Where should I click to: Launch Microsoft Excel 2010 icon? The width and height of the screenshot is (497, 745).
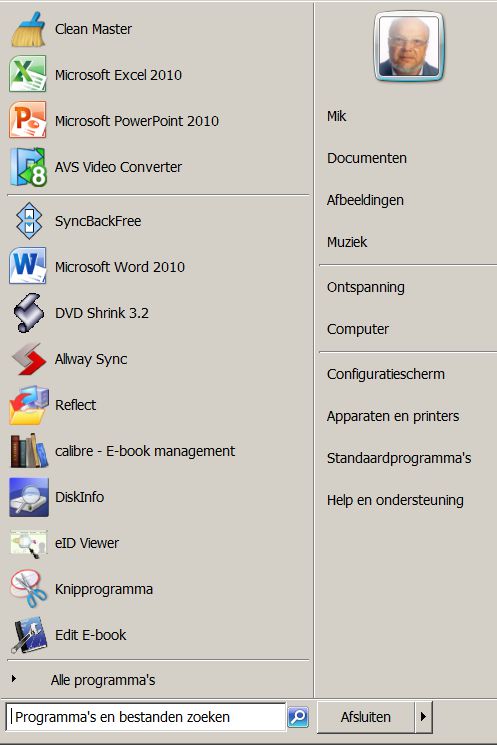(29, 74)
